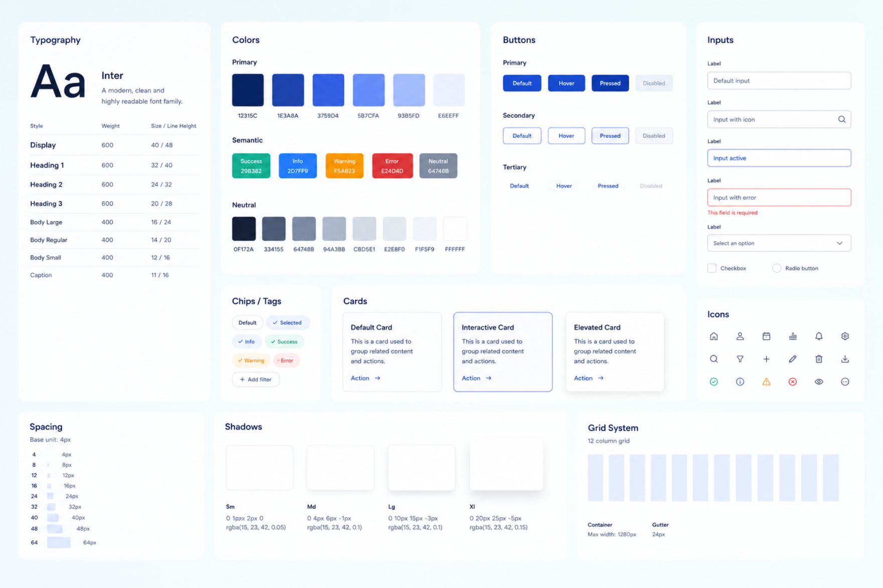Select primary color swatch 3759D4

(x=328, y=90)
